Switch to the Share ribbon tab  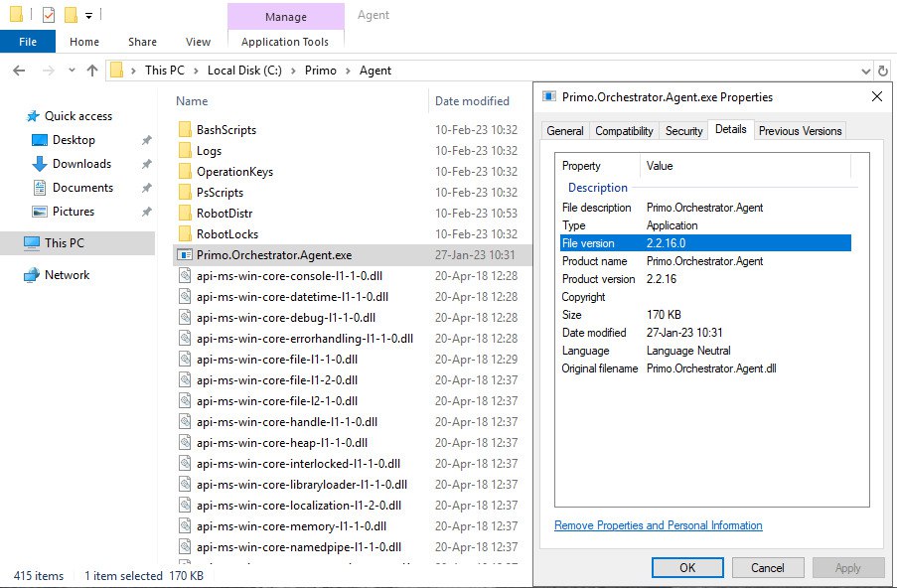(142, 42)
